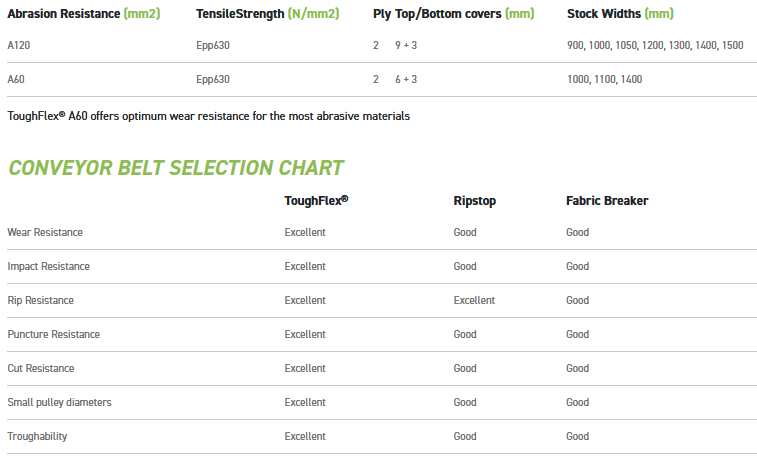Screen dimensions: 757x476
Task: Click the A120 row label
Action: tap(19, 46)
